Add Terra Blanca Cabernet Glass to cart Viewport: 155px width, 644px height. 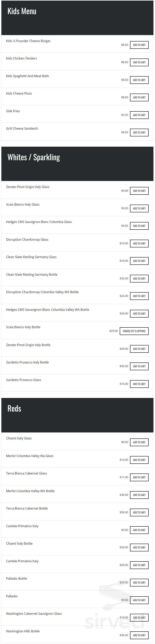click(139, 477)
